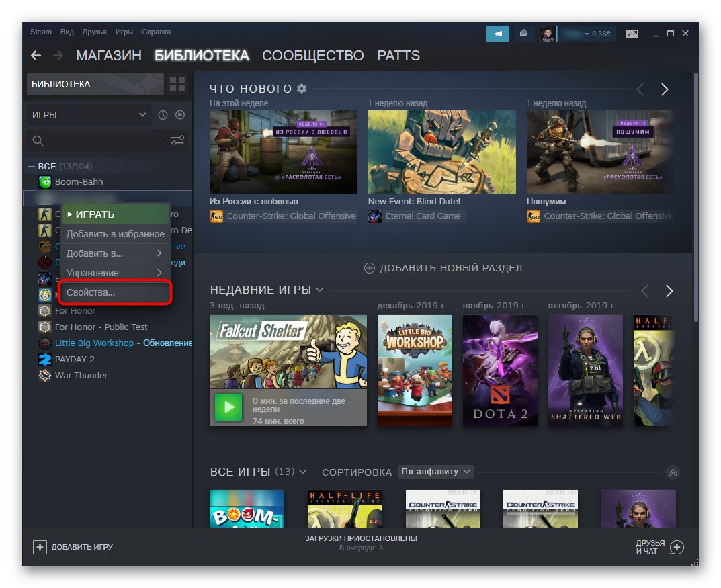The image size is (721, 588).
Task: Click ДОБАВИТЬ НОВЫЙ РАЗДЕЛ
Action: click(443, 268)
